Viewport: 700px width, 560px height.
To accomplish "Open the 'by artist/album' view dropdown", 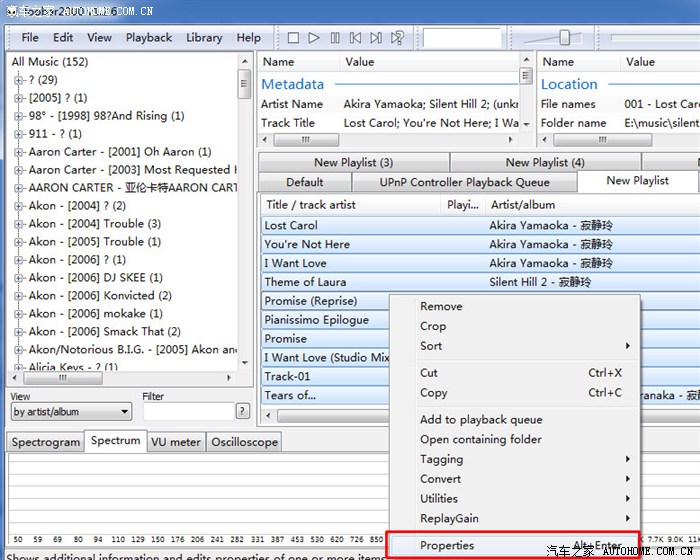I will (71, 412).
